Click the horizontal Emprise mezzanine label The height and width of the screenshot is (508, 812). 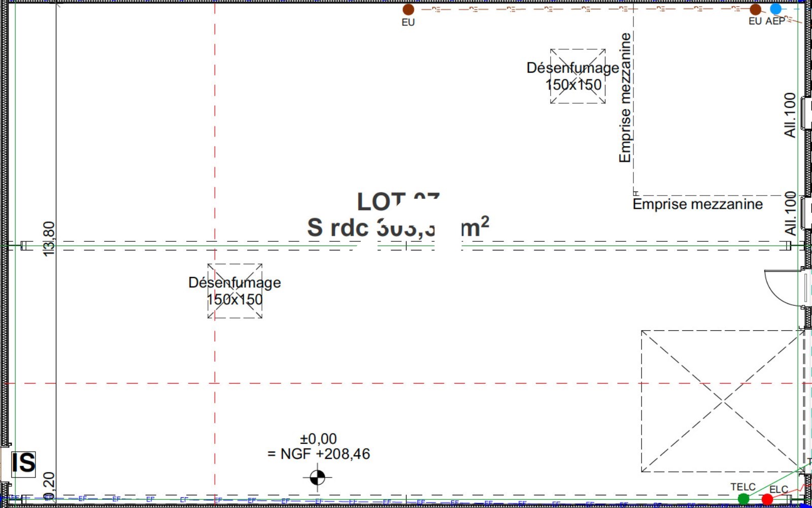697,204
